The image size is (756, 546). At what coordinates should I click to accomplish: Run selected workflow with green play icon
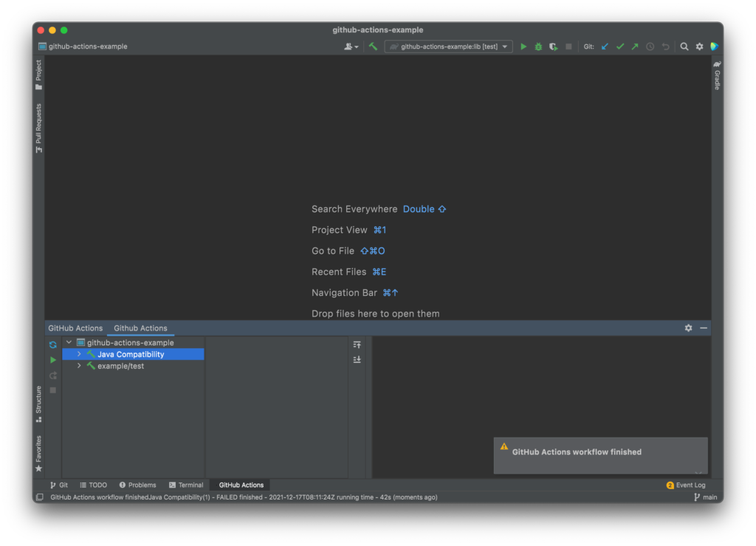[53, 360]
